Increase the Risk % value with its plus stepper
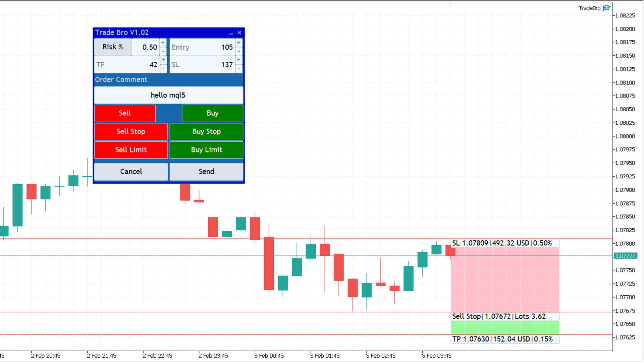This screenshot has width=644, height=362. [x=163, y=42]
